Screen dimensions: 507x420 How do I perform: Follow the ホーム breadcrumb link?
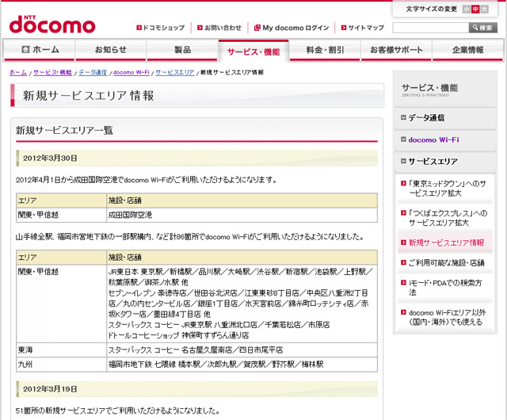(18, 72)
